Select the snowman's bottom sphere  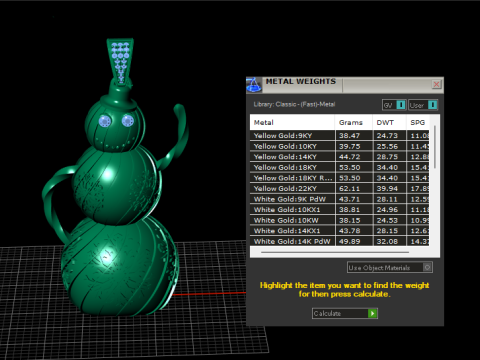click(120, 267)
